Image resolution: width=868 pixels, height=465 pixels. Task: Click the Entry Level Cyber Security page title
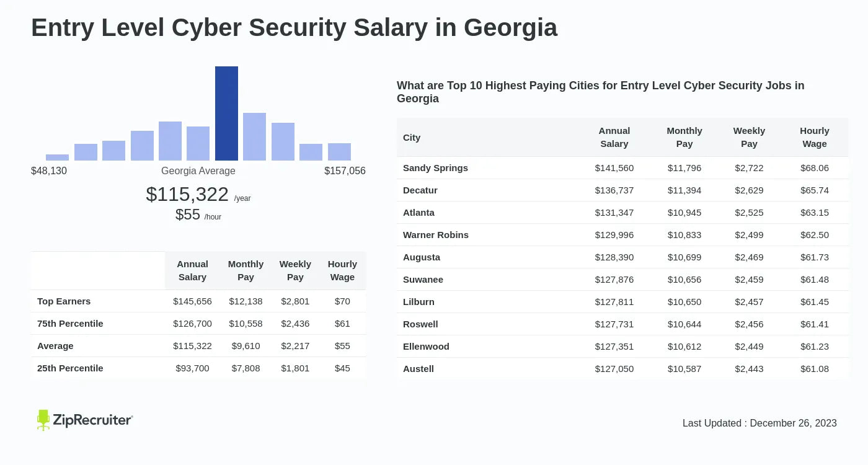(x=294, y=28)
